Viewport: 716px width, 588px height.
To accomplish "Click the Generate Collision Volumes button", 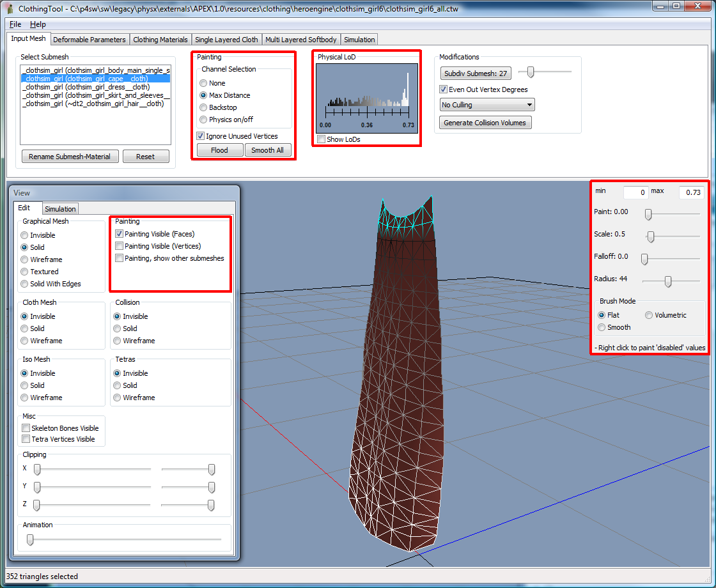I will [x=485, y=123].
